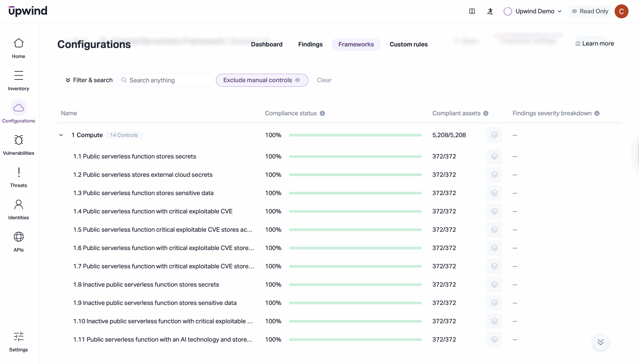Image resolution: width=639 pixels, height=364 pixels.
Task: Click the surfer figure icon in header
Action: [x=490, y=11]
